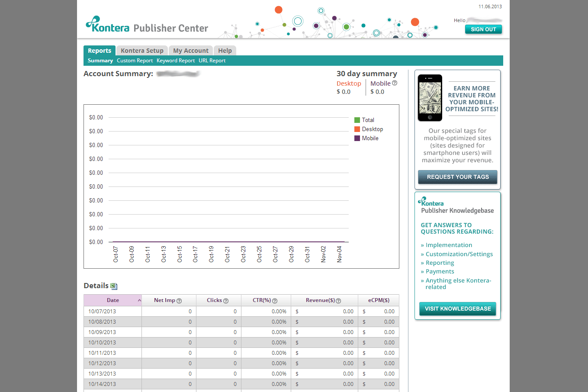Open the Payments knowledgebase link
This screenshot has height=392, width=588.
[440, 272]
